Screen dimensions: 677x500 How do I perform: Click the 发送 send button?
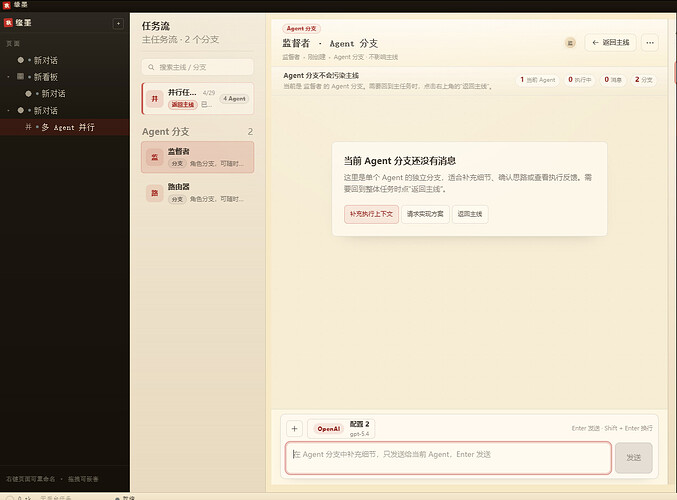click(633, 458)
